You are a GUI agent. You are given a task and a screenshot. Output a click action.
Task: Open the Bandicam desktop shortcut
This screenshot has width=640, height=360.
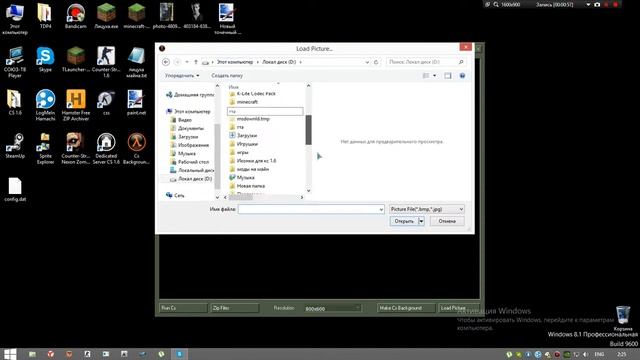[x=76, y=16]
